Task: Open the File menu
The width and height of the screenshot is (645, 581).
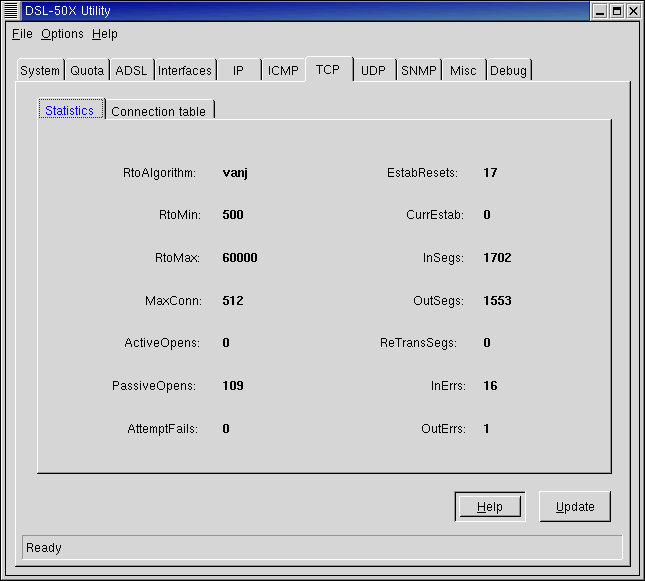Action: [22, 34]
